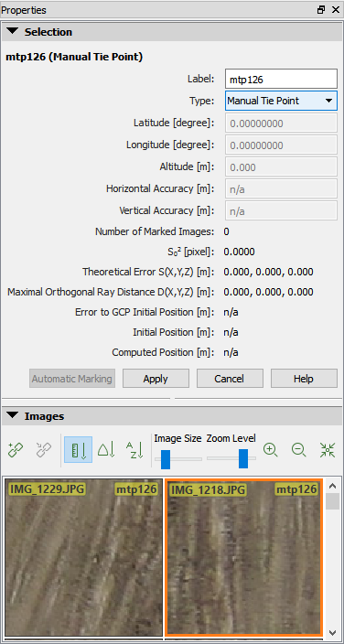This screenshot has width=344, height=644.
Task: Collapse the Selection section
Action: click(x=13, y=31)
